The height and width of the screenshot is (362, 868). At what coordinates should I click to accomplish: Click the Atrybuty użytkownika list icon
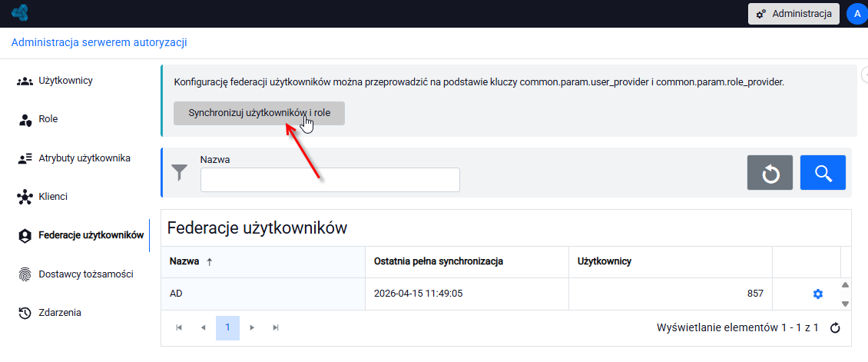tap(25, 159)
